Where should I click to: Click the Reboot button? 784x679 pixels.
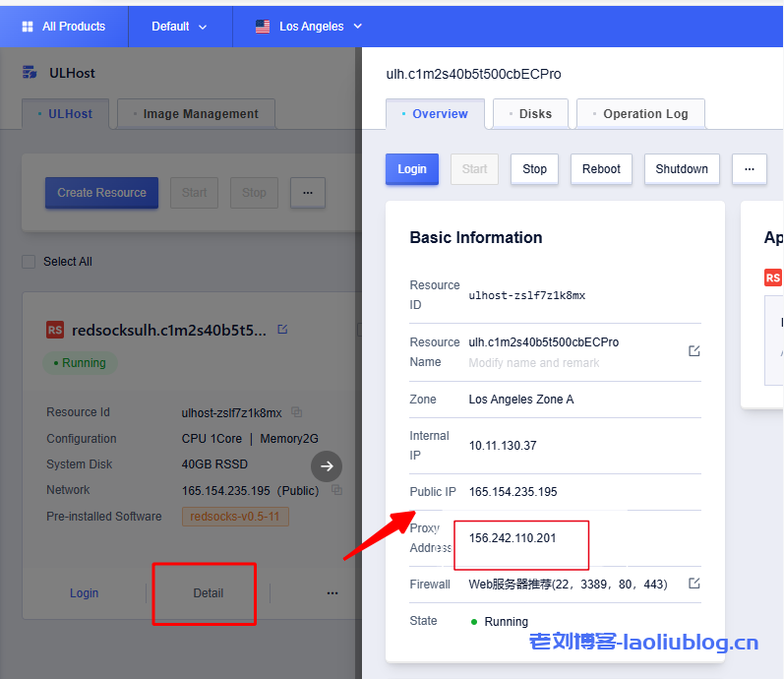pos(601,169)
